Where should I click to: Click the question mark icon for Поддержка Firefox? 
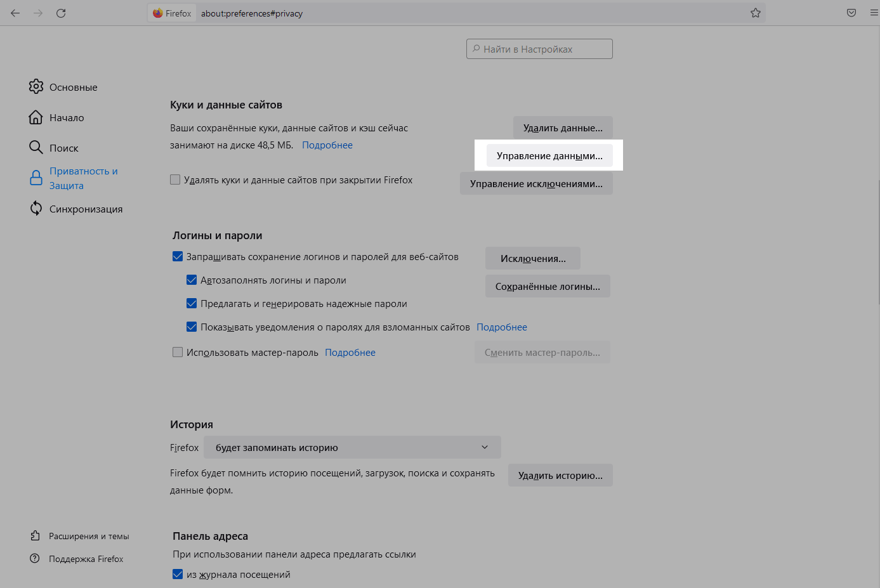(x=35, y=559)
